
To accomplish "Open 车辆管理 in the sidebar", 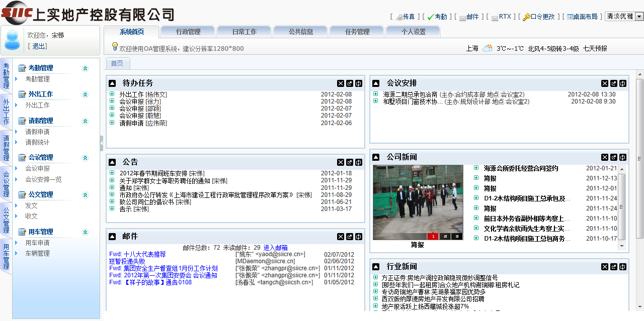I will tap(38, 253).
